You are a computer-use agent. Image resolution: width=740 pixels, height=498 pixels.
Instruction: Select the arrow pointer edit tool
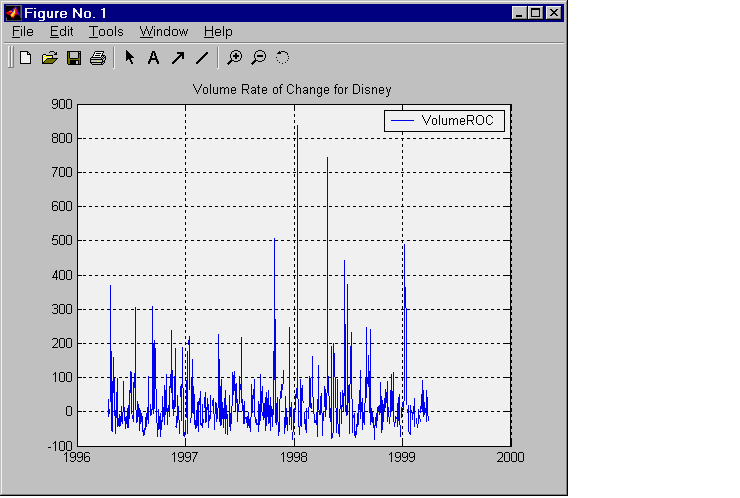(129, 58)
